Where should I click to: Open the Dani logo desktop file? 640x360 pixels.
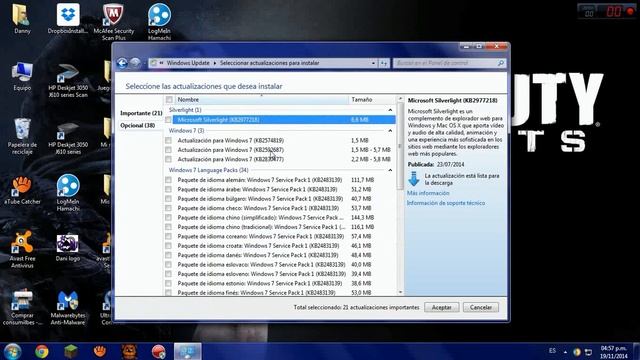coord(68,247)
